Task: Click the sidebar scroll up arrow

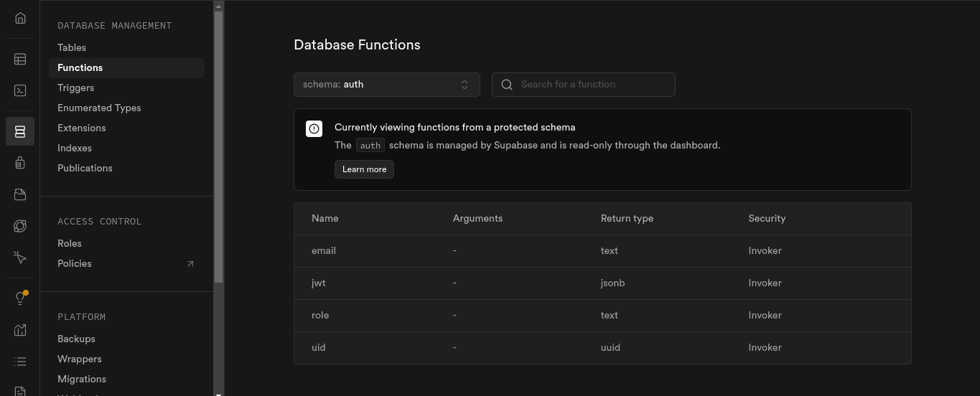Action: coord(219,6)
